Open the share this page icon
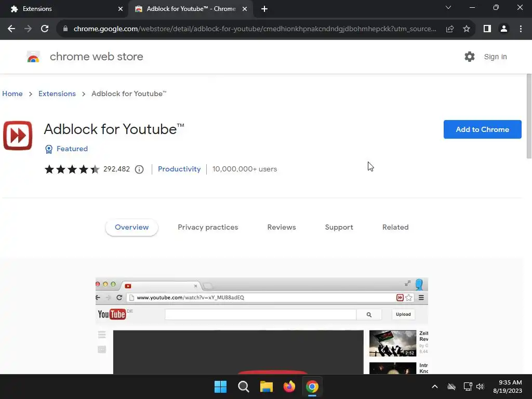This screenshot has width=532, height=399. click(x=450, y=29)
